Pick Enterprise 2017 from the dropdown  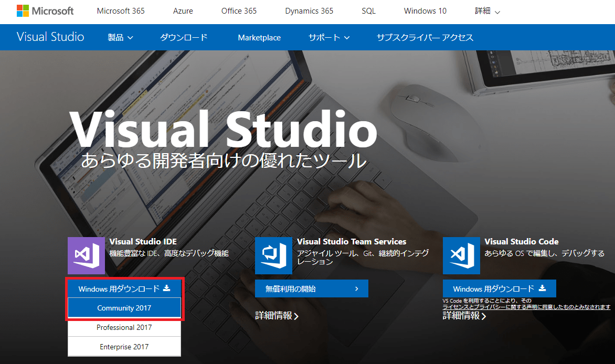click(x=124, y=347)
